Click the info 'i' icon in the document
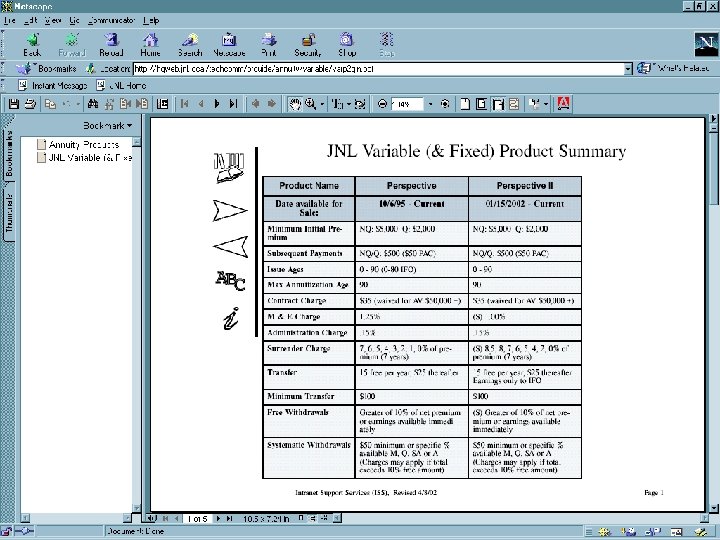 (x=231, y=318)
